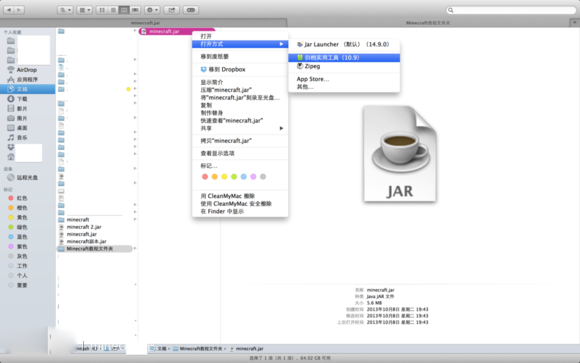Image resolution: width=580 pixels, height=363 pixels.
Task: Switch to list view in toolbar
Action: 113,10
